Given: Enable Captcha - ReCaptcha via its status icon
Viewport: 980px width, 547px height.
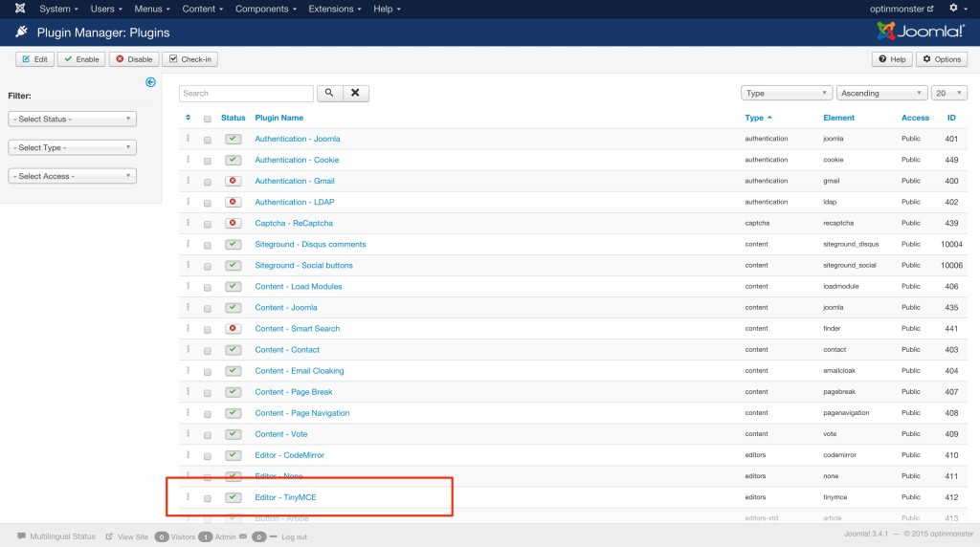Looking at the screenshot, I should tap(234, 223).
